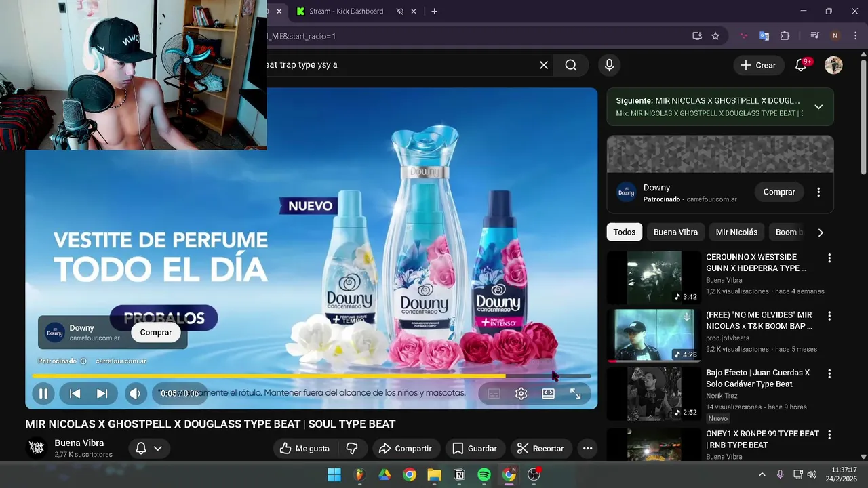
Task: Open Chrome media controls icon
Action: click(x=815, y=36)
